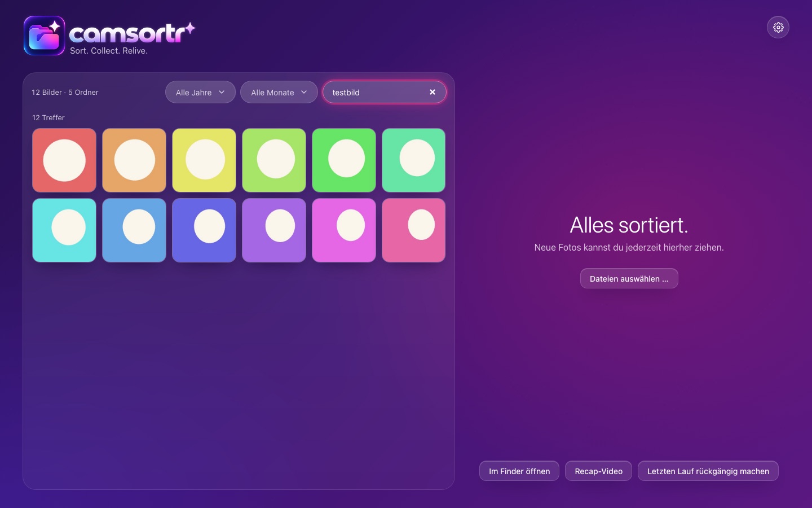Viewport: 812px width, 508px height.
Task: Select the red thumbnail image
Action: (x=64, y=160)
